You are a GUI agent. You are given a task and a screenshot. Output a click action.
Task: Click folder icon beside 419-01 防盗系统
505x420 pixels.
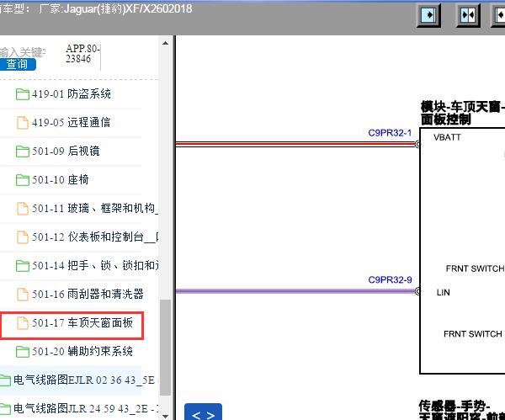[22, 94]
